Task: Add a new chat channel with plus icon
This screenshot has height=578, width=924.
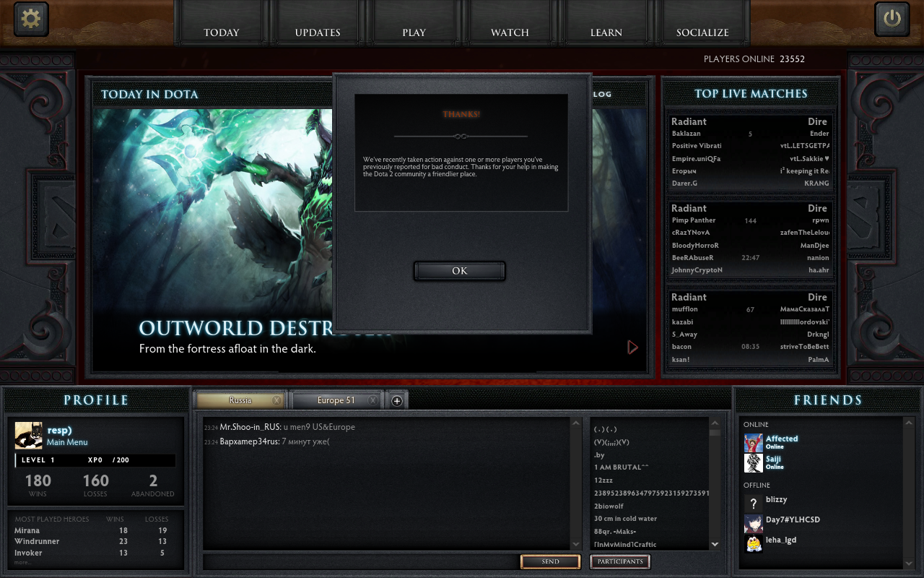Action: click(396, 400)
